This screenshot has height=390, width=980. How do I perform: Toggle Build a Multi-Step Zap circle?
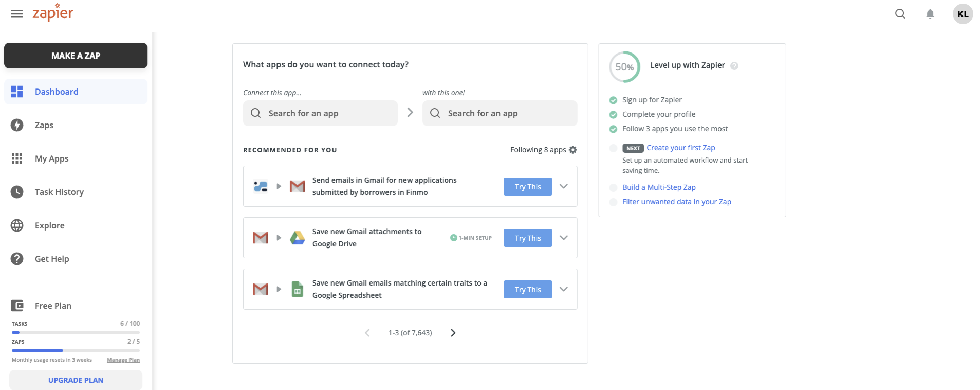click(613, 188)
